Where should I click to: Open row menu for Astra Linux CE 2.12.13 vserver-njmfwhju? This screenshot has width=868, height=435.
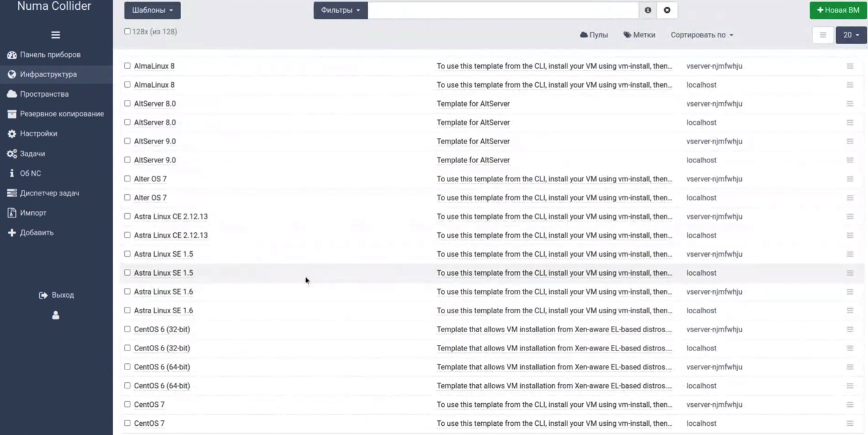coord(850,217)
